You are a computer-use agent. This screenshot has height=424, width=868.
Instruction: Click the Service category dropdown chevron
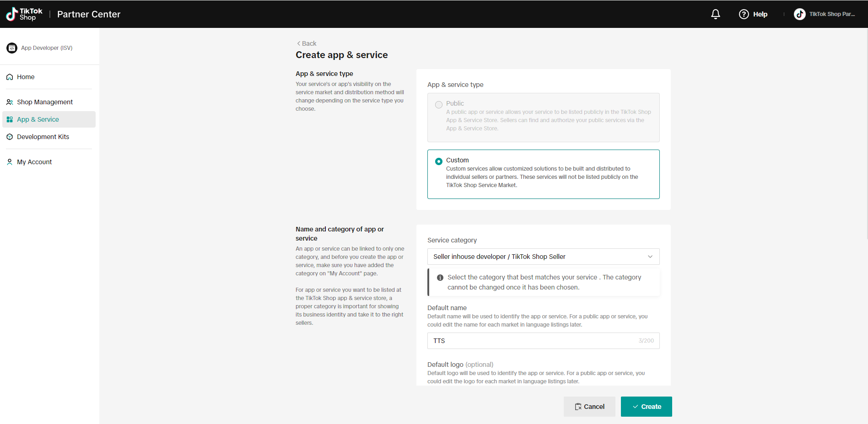(x=650, y=257)
